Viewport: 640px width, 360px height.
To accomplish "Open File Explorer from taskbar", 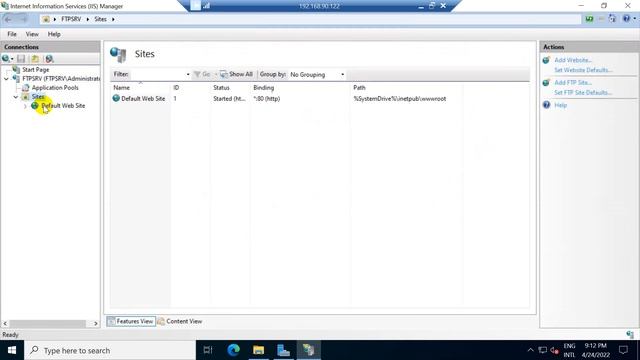I will 258,350.
